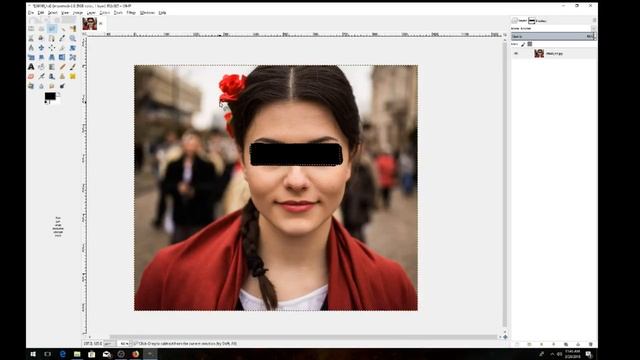
Task: Open the File menu
Action: point(31,13)
